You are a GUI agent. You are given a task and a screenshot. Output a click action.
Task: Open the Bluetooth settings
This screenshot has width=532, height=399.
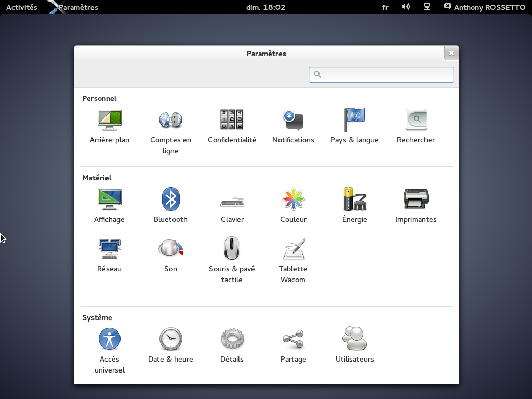170,206
